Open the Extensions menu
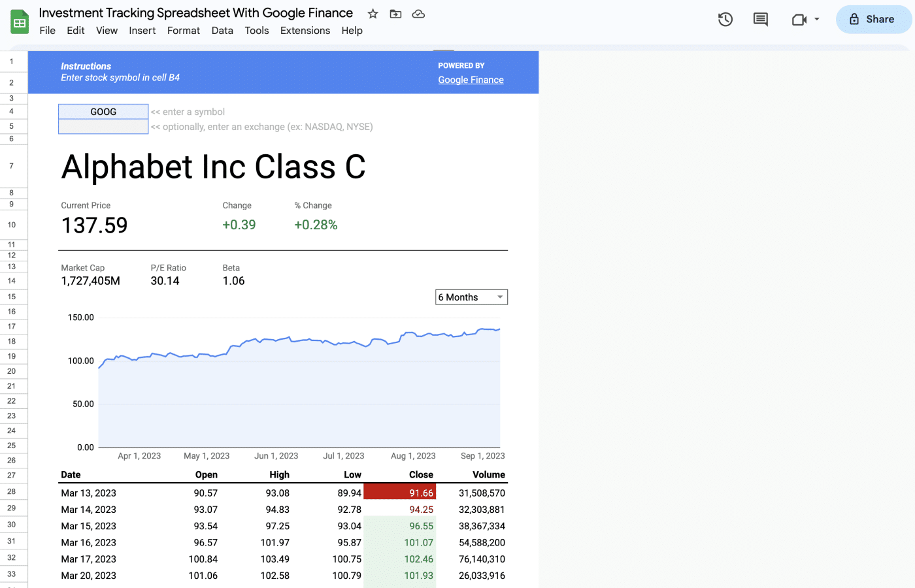Screen dimensions: 915x588 pos(305,31)
